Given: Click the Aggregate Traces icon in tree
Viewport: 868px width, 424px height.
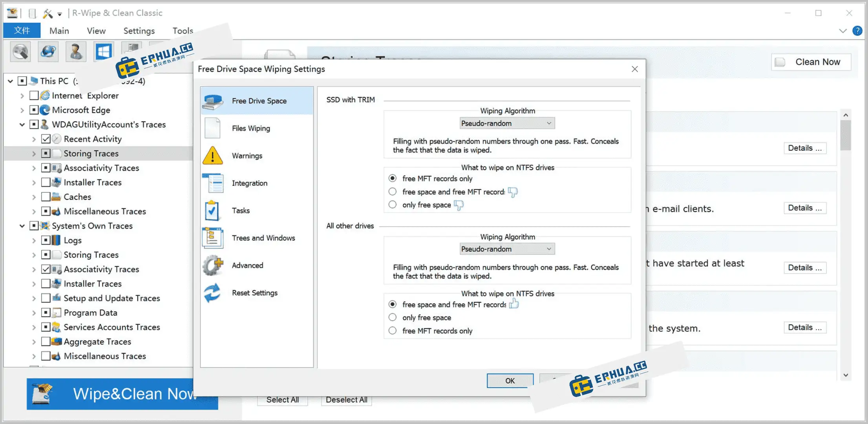Looking at the screenshot, I should 57,342.
